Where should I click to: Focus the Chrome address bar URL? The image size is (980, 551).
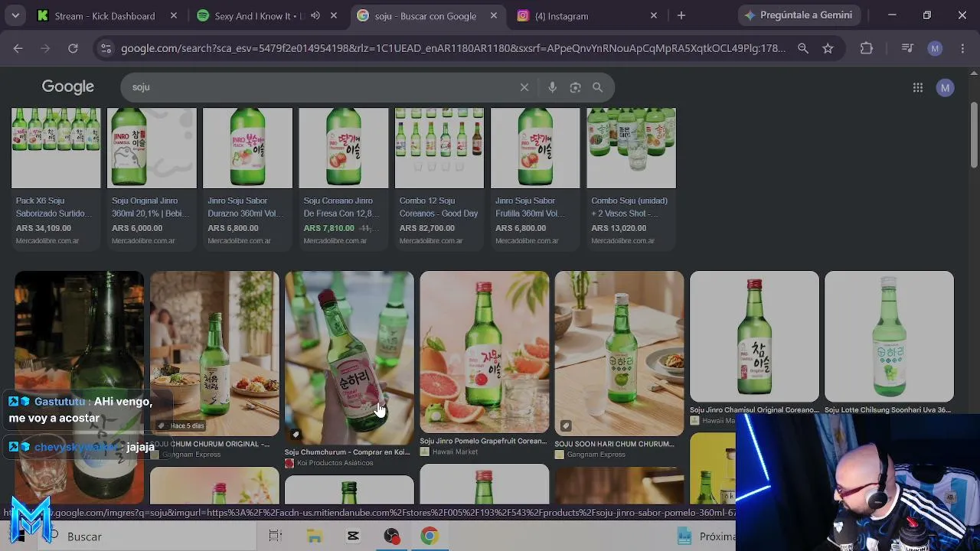(453, 48)
